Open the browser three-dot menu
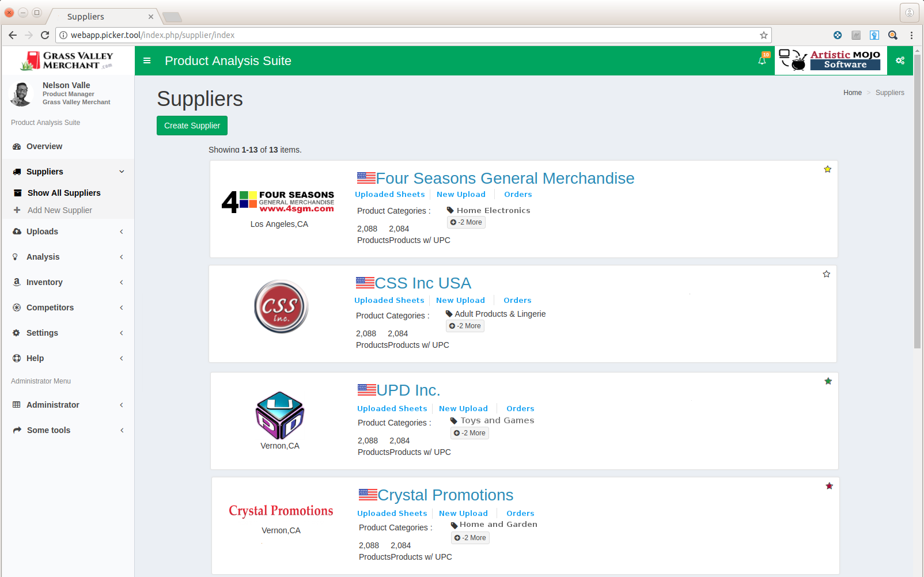Screen dimensions: 924x577 tap(911, 35)
